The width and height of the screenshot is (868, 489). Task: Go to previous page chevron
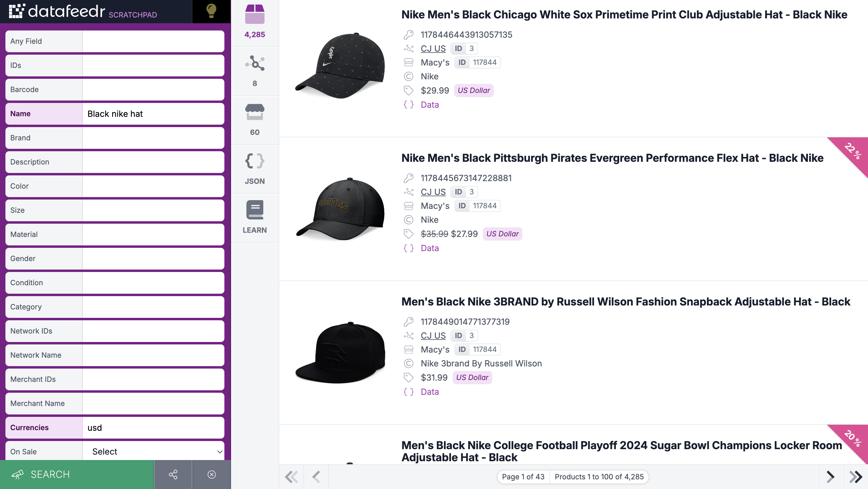tap(316, 477)
